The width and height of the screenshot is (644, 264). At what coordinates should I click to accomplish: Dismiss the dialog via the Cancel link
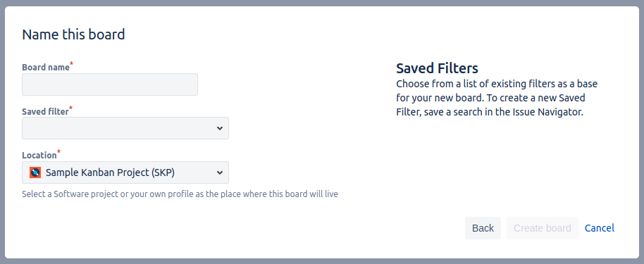(600, 228)
